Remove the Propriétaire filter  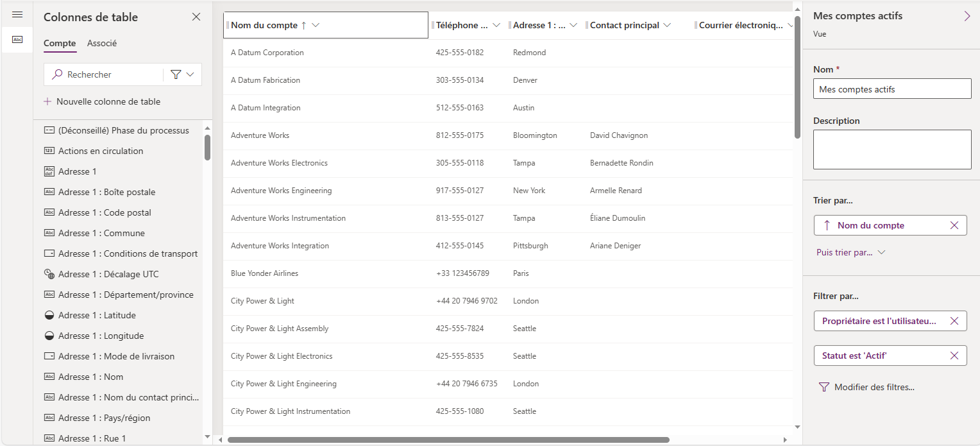click(954, 321)
